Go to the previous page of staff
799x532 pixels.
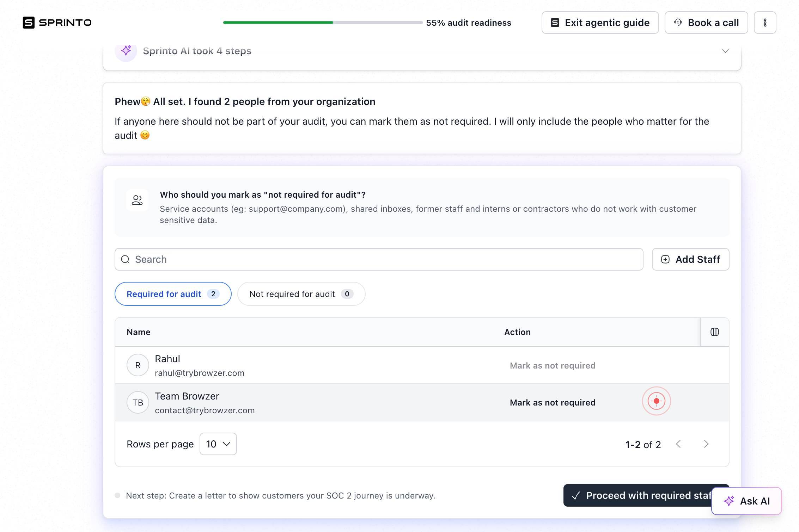pos(678,444)
